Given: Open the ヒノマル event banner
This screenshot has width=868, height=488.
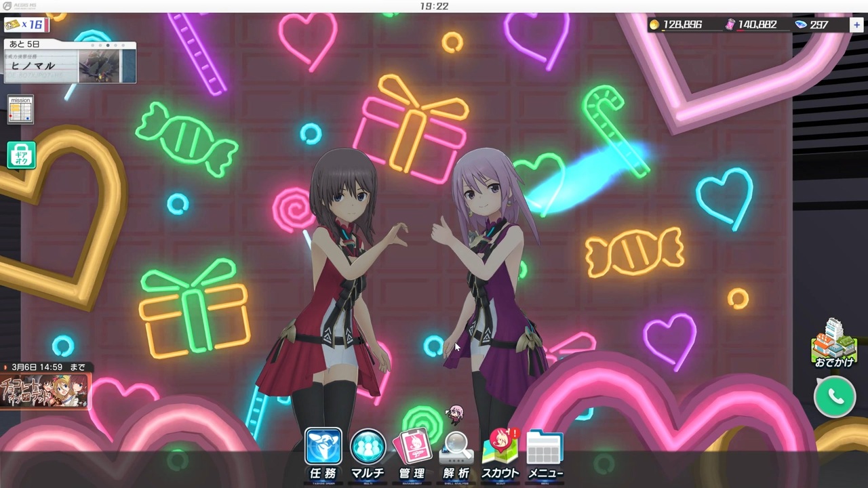Looking at the screenshot, I should pos(70,62).
